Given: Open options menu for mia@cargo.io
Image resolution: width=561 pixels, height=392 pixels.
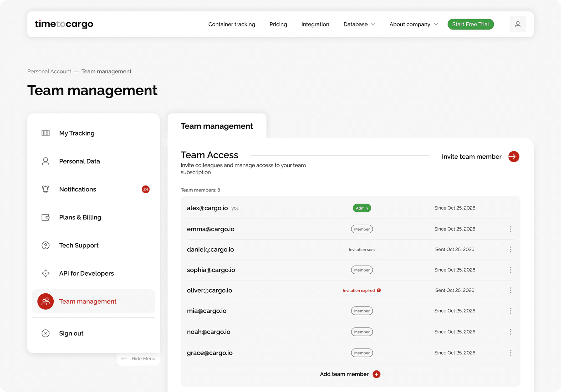Looking at the screenshot, I should [x=510, y=311].
